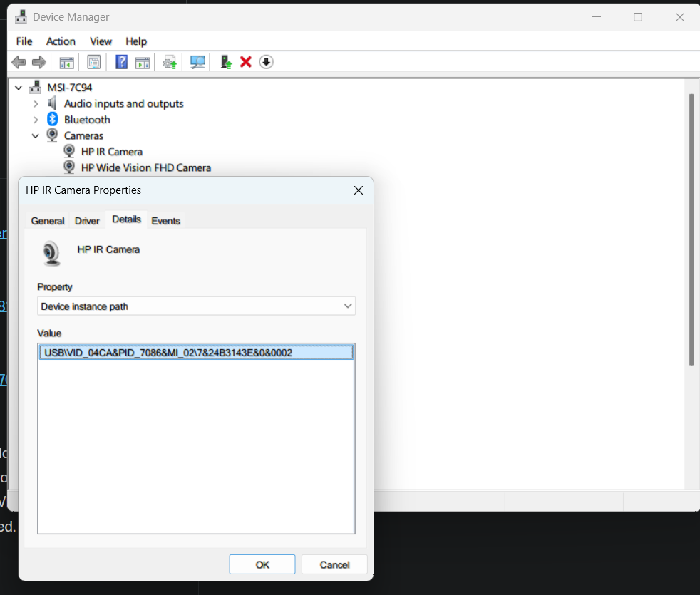Open the Properties toolbar icon

(x=93, y=63)
